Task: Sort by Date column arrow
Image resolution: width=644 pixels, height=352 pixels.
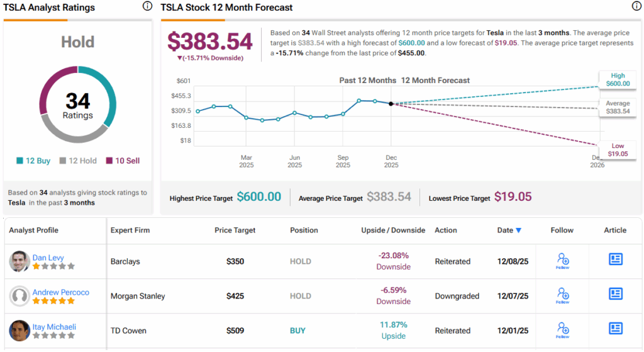Action: [x=518, y=230]
